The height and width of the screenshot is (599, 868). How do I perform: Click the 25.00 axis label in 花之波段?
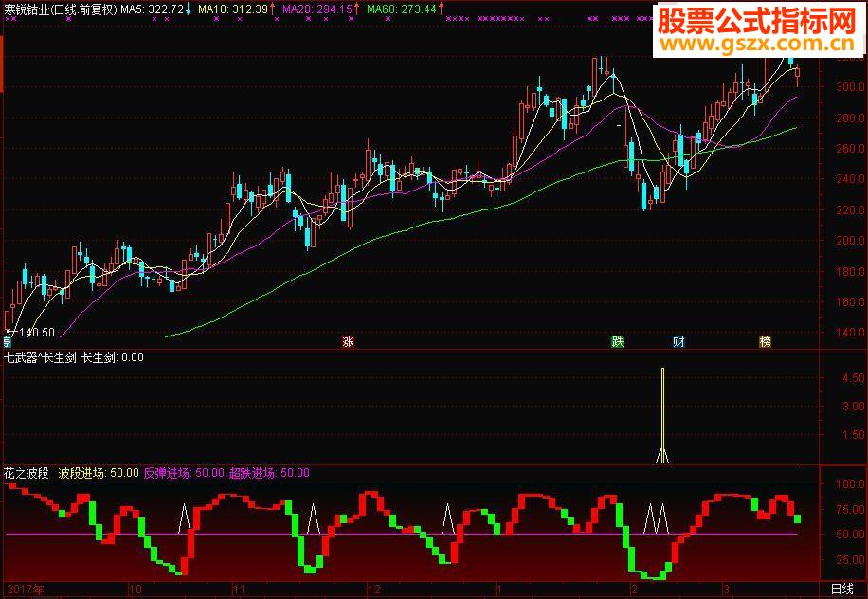pos(851,560)
